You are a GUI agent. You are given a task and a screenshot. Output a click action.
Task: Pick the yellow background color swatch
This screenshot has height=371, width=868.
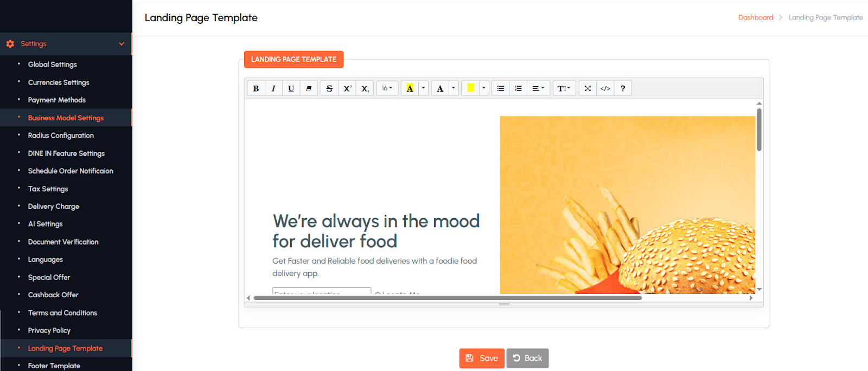470,88
